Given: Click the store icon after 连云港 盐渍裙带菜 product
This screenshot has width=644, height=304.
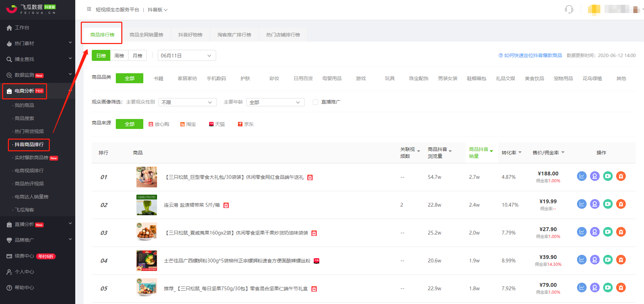Looking at the screenshot, I should click(x=226, y=205).
